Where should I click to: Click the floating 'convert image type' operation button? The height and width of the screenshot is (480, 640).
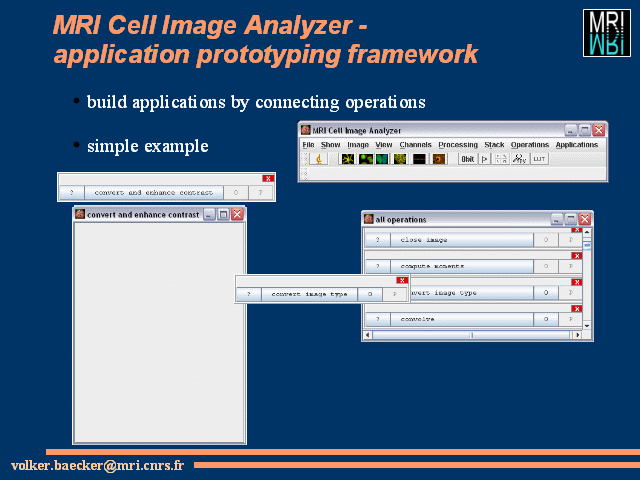click(x=309, y=294)
